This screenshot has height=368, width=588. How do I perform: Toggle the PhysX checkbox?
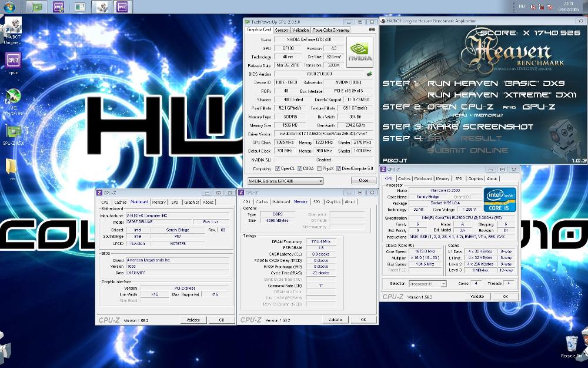pos(318,168)
